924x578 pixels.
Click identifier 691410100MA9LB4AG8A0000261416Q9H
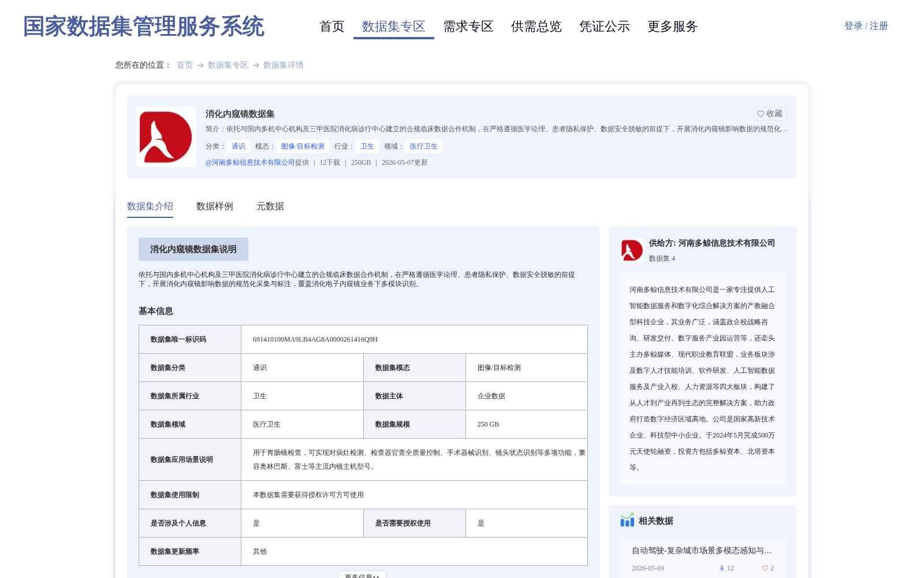click(315, 339)
